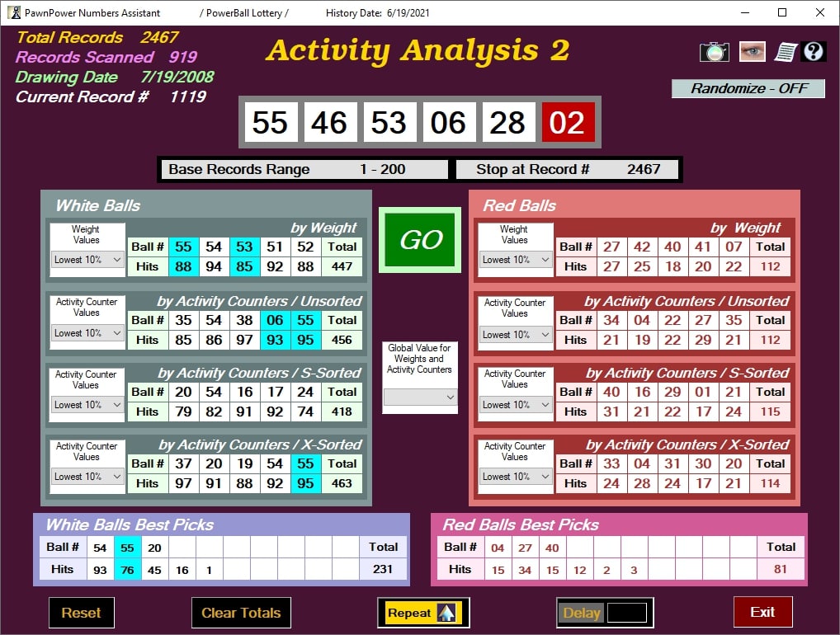The height and width of the screenshot is (635, 840).
Task: Open help with the question mark icon
Action: click(814, 51)
